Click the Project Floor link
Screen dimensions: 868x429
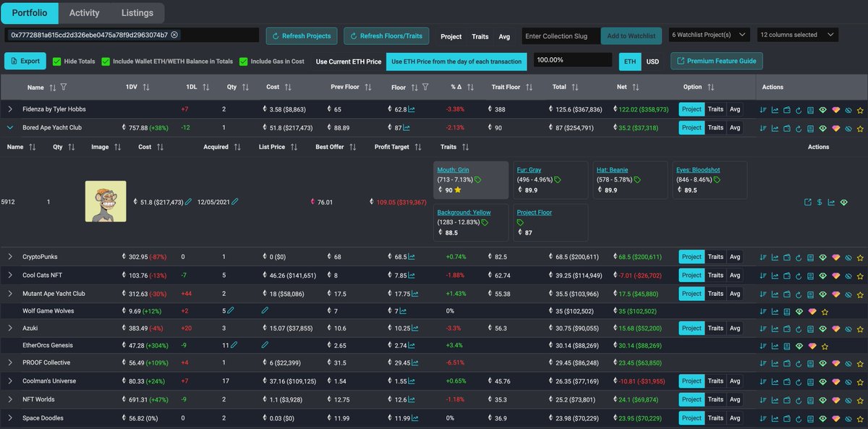(x=536, y=212)
